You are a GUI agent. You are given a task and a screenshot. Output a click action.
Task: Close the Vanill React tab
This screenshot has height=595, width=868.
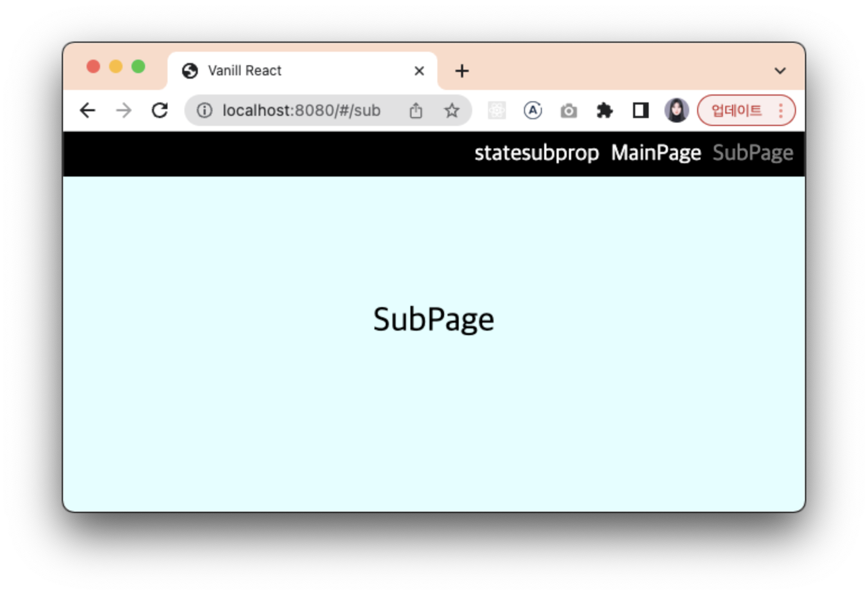pyautogui.click(x=419, y=71)
